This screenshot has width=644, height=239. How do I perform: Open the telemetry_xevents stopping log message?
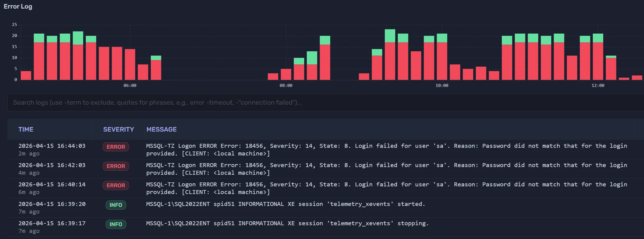[287, 223]
